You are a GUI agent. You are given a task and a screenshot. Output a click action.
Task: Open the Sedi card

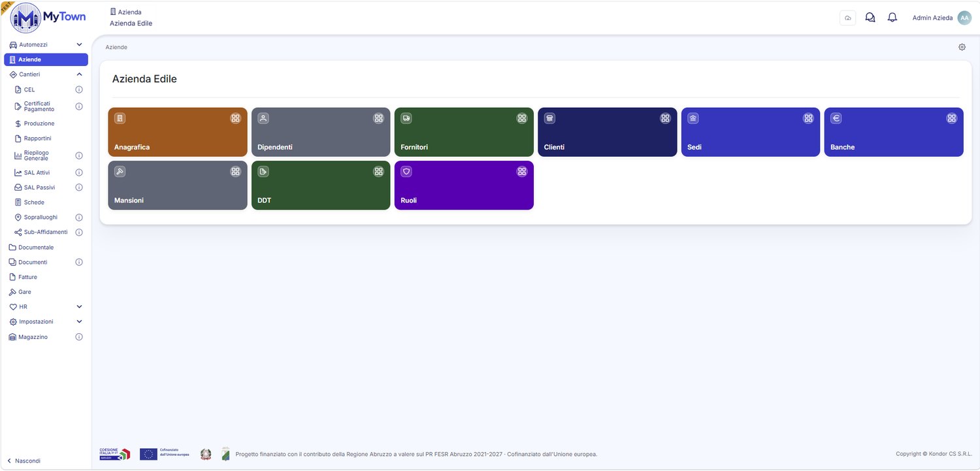[751, 132]
